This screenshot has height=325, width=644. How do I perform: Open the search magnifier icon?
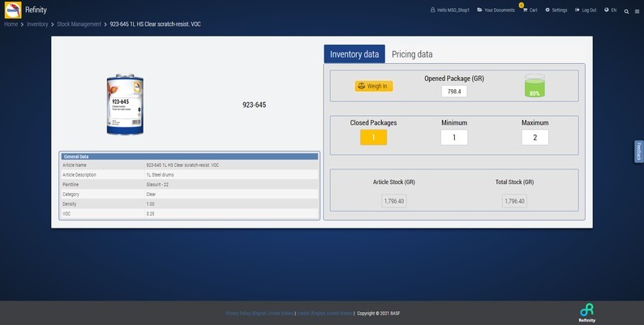pos(626,11)
